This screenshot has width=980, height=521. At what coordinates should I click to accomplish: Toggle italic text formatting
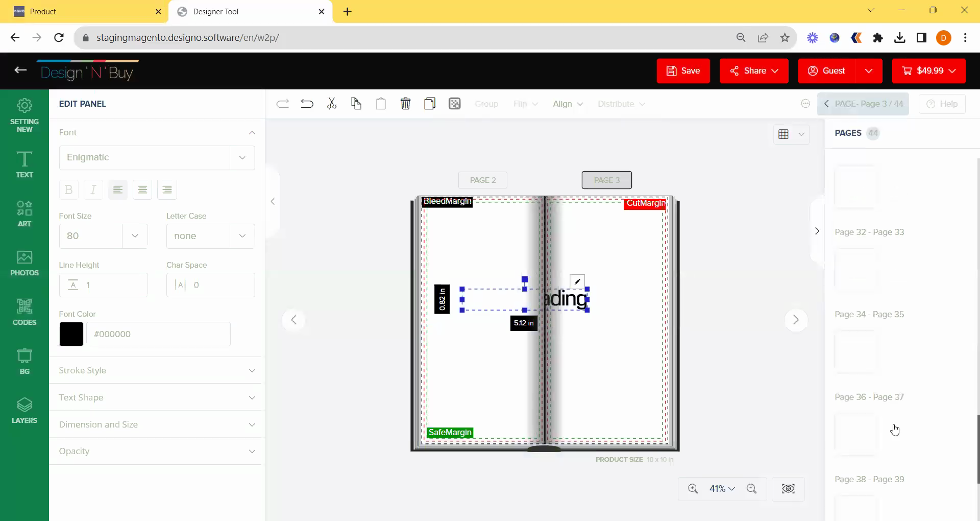(93, 190)
